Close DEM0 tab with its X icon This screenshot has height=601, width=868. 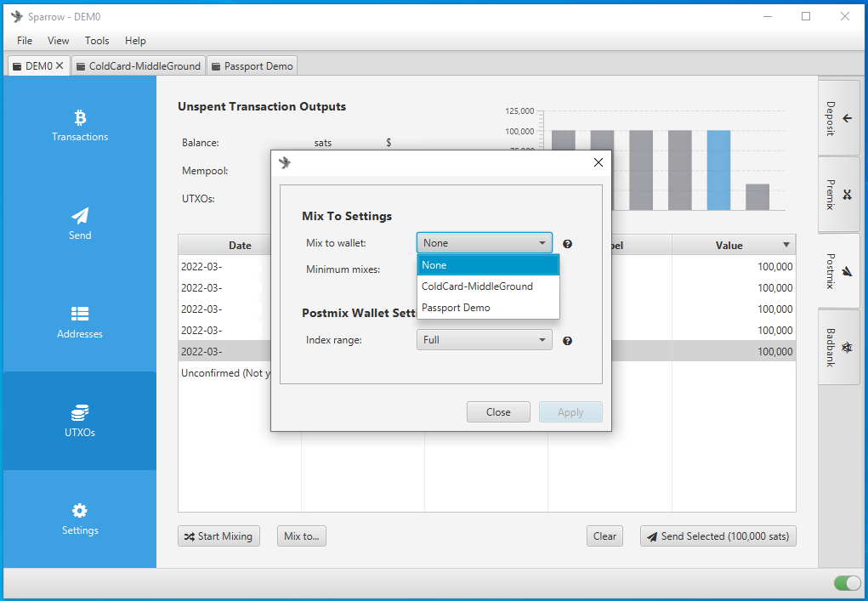(60, 65)
